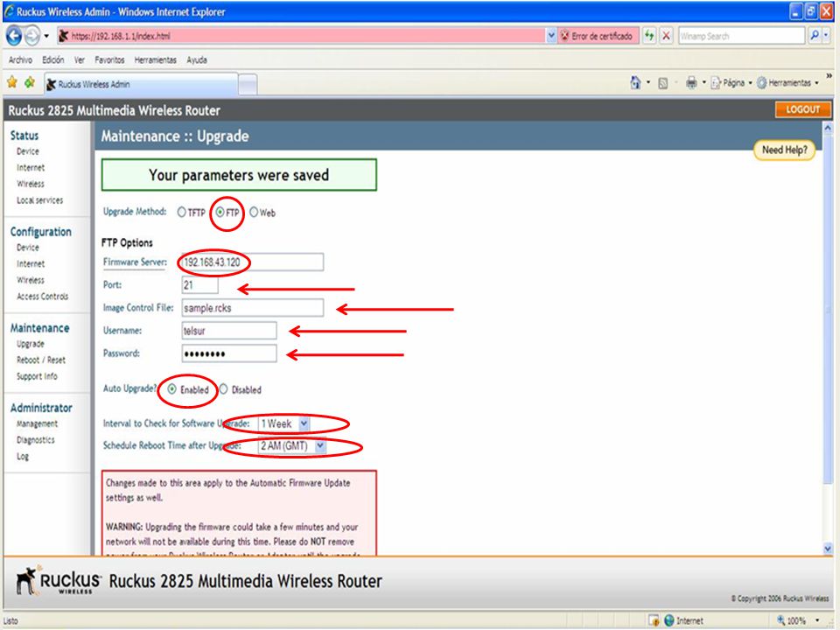The width and height of the screenshot is (840, 630).
Task: Refresh the page with the green arrows icon
Action: (x=649, y=36)
